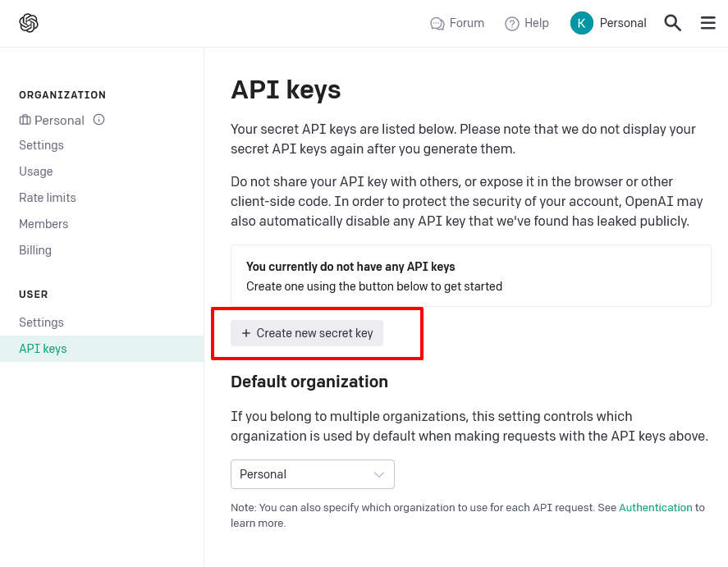This screenshot has width=728, height=567.
Task: Open Settings under the USER section
Action: click(41, 322)
